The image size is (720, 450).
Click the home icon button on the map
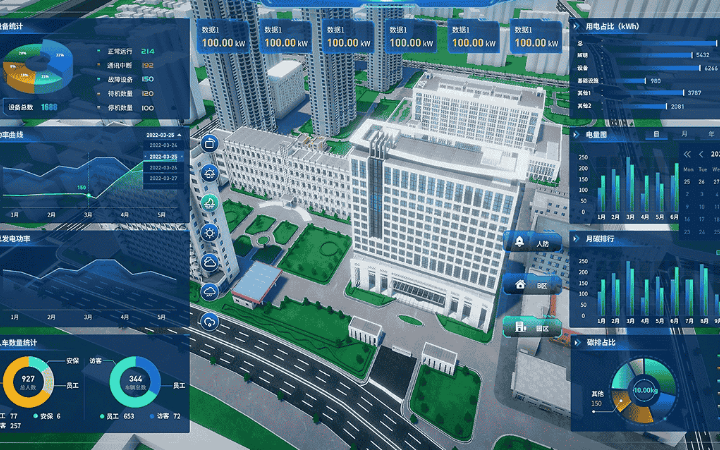click(x=531, y=284)
